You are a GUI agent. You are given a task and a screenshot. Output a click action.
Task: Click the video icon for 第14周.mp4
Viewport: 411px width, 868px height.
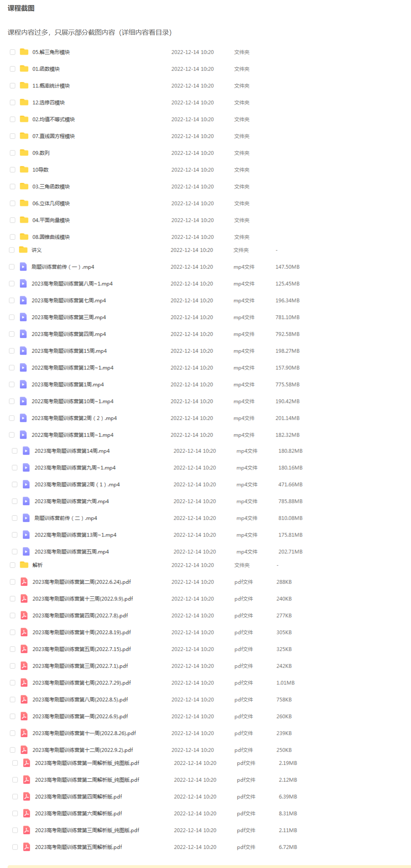(x=26, y=451)
